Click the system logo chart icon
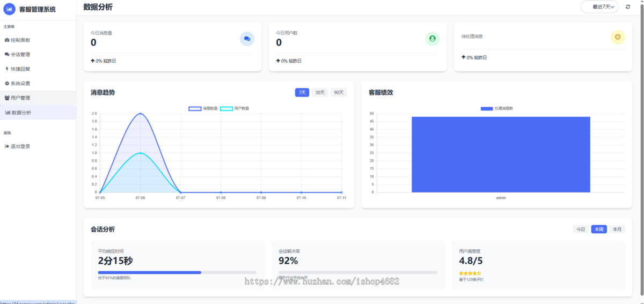The height and width of the screenshot is (304, 644). [10, 9]
